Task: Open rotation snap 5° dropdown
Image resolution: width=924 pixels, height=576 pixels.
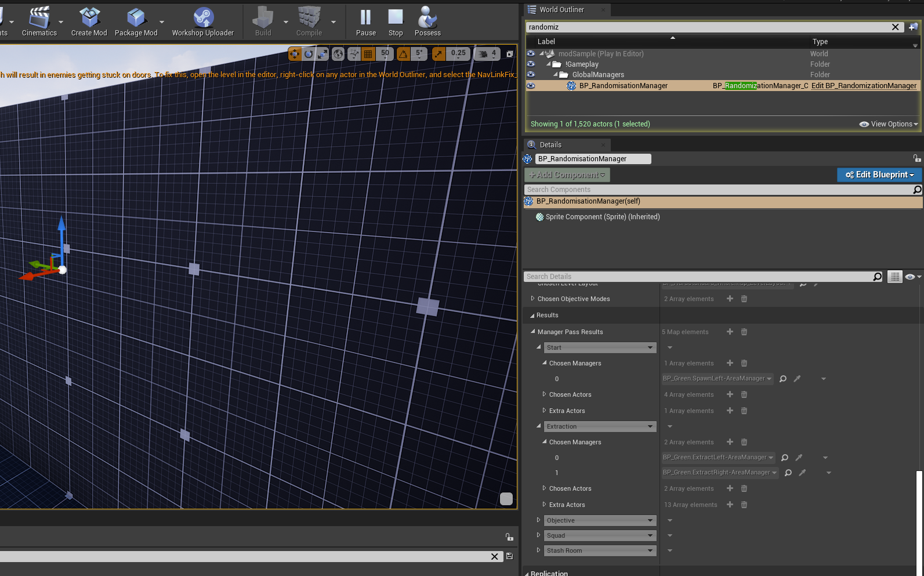Action: (x=419, y=54)
